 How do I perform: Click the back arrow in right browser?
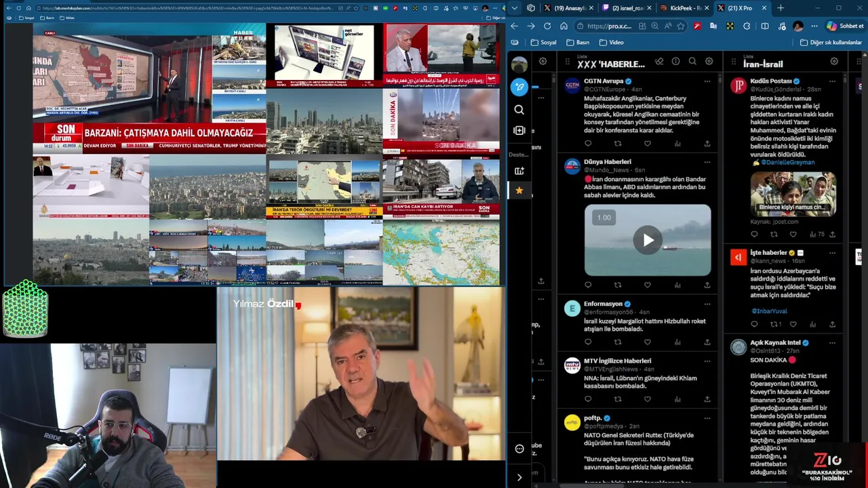pyautogui.click(x=515, y=26)
